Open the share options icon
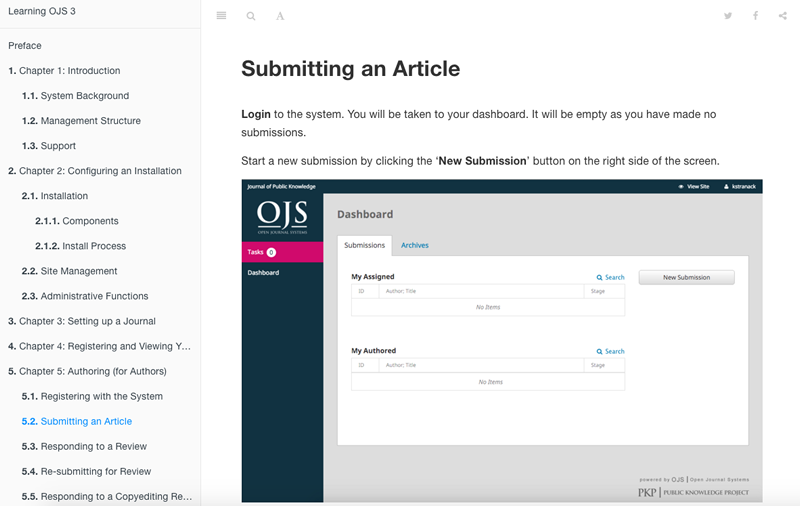The width and height of the screenshot is (800, 506). pos(782,16)
